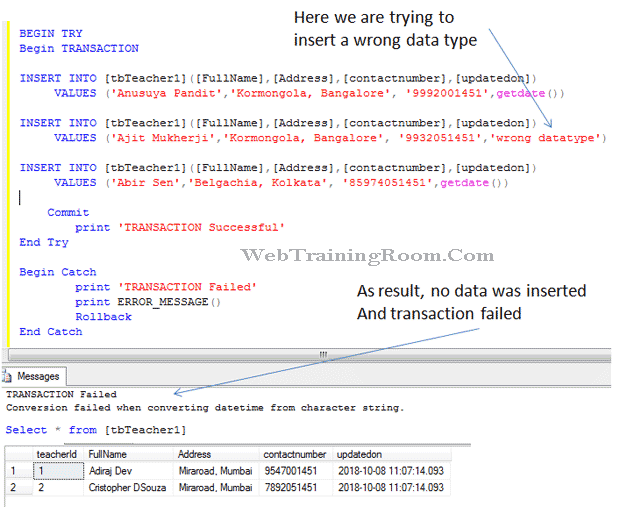The image size is (620, 507).
Task: Click Address cell in Cristopher DSouza row
Action: tap(215, 488)
